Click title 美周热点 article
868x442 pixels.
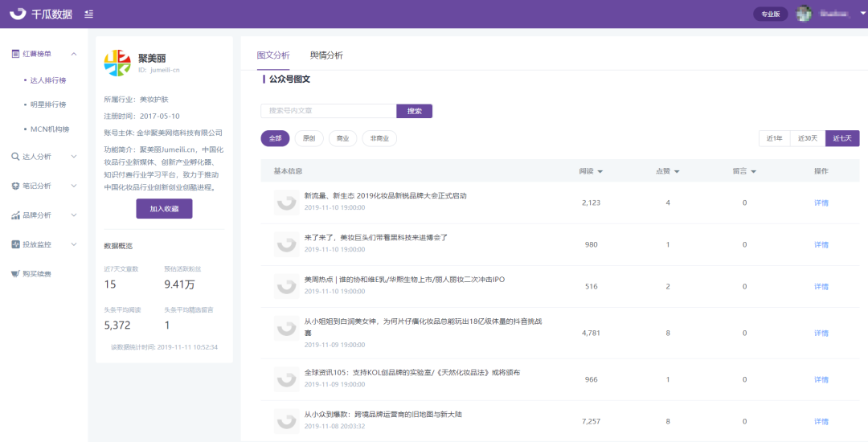pos(404,280)
